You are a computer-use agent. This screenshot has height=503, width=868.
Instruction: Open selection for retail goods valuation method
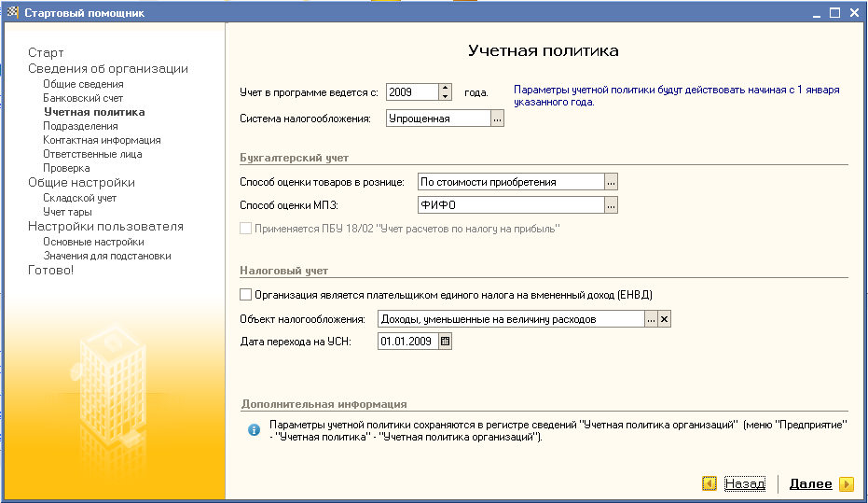pos(611,182)
